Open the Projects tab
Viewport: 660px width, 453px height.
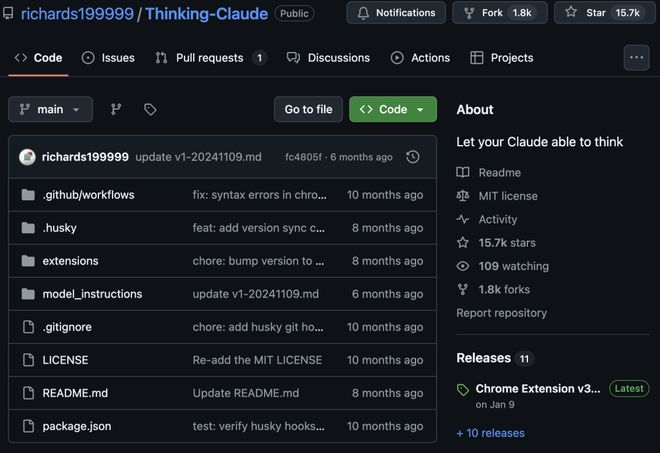click(502, 58)
